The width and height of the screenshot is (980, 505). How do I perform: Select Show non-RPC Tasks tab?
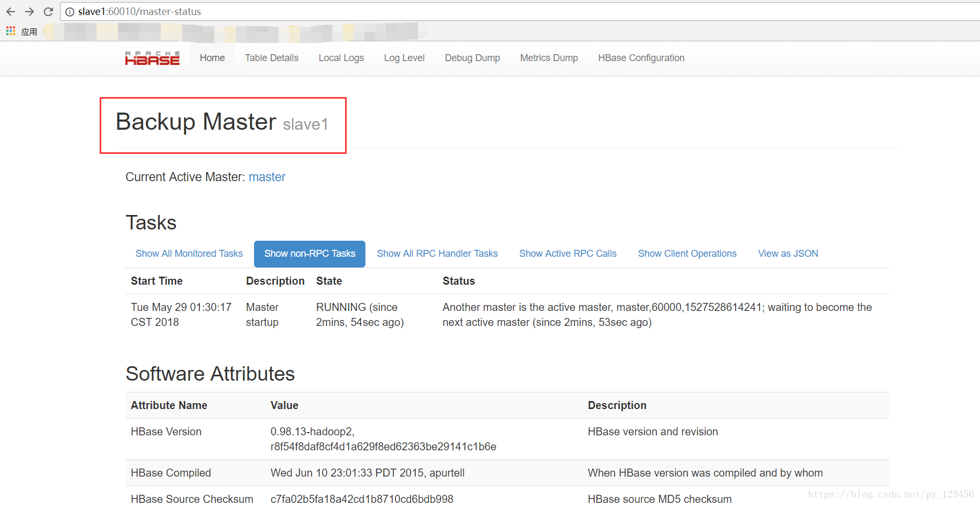click(x=310, y=254)
